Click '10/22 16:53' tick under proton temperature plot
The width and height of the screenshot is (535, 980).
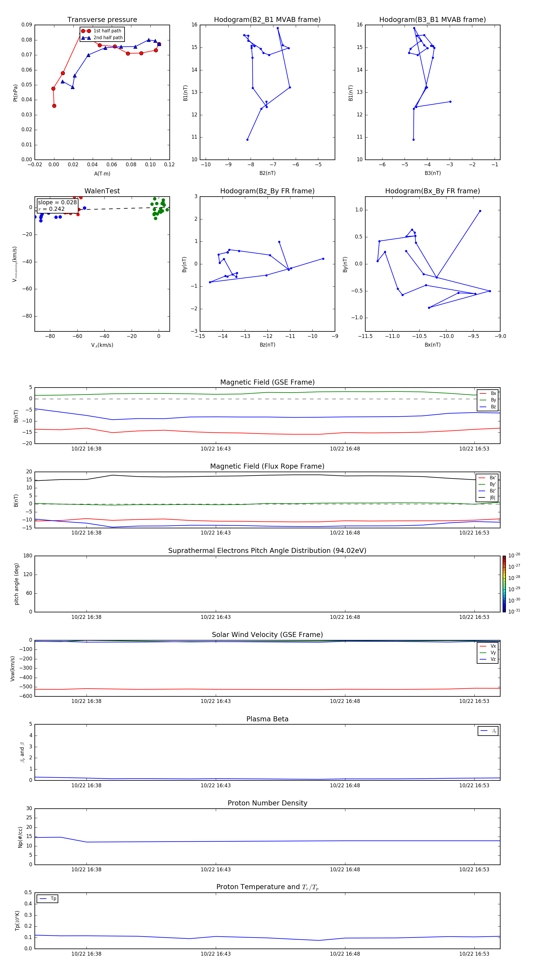474,954
